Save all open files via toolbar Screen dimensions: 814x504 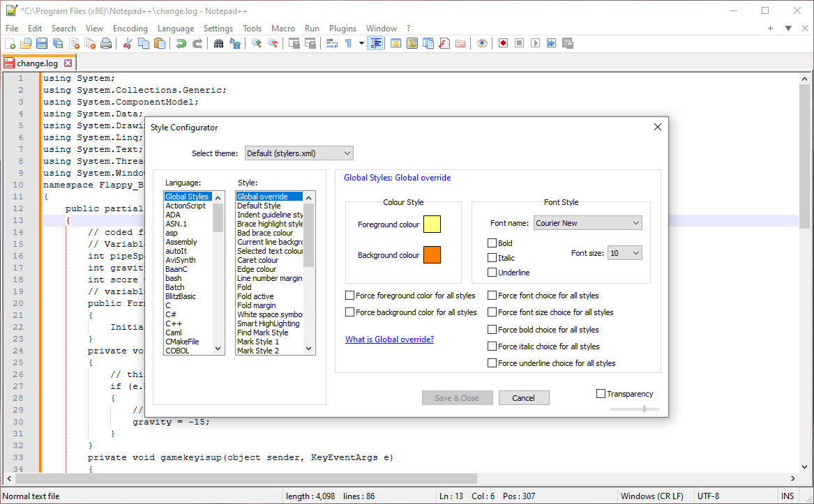(x=56, y=43)
